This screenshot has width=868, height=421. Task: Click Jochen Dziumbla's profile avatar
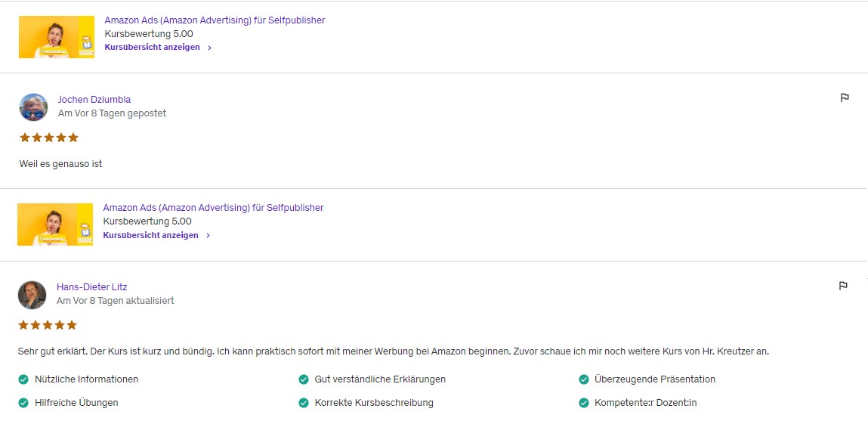[33, 107]
